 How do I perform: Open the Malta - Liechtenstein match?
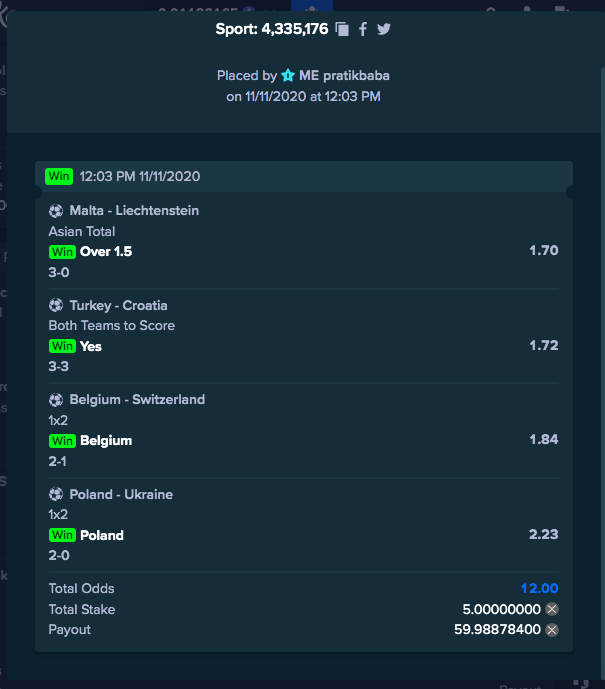tap(134, 210)
